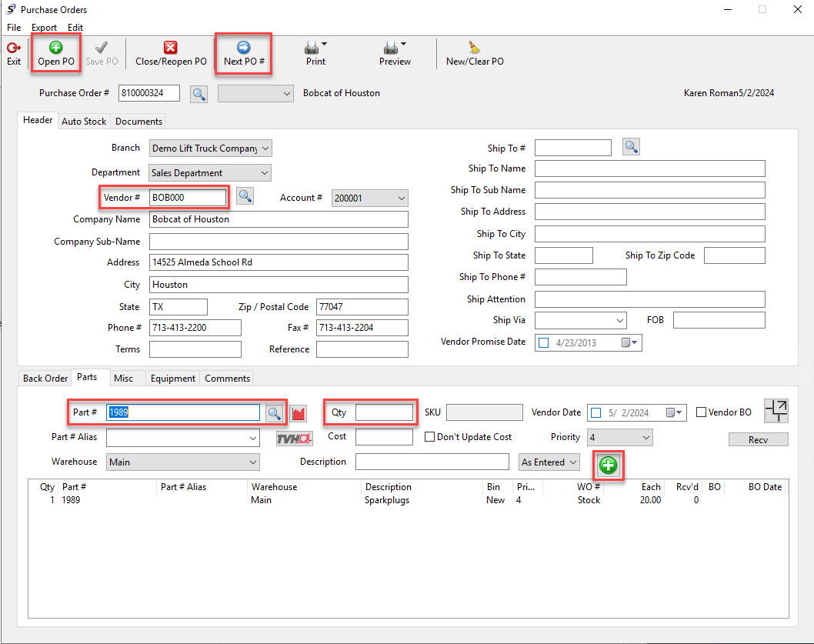This screenshot has height=644, width=814.
Task: Open the Part # Alias dropdown
Action: point(253,439)
